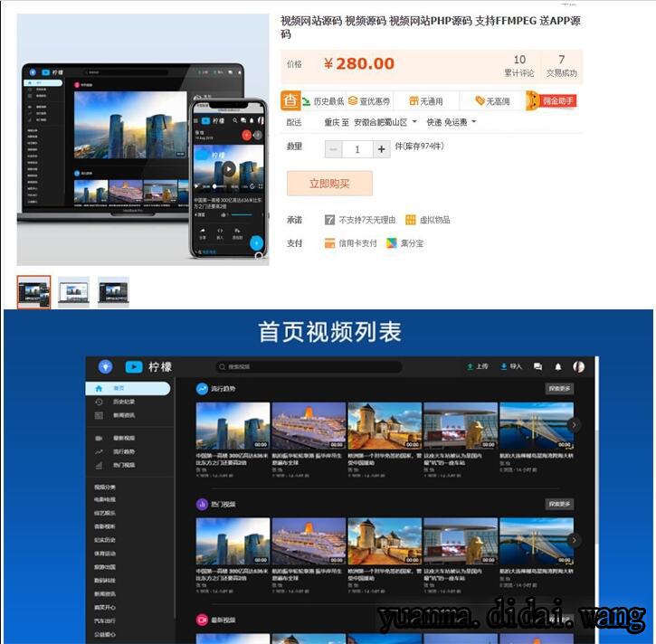Click the lightbulb theme icon at top-left
This screenshot has height=644, width=656.
(x=105, y=366)
